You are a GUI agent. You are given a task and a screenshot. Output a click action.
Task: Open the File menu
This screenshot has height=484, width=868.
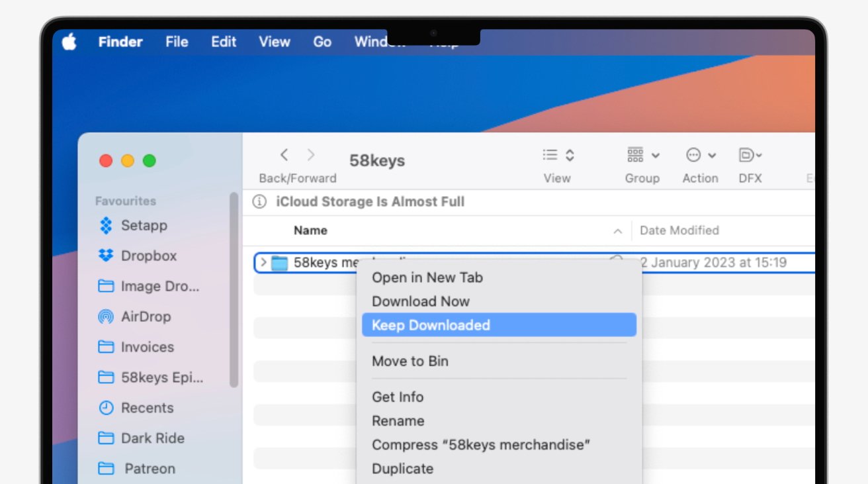click(x=177, y=42)
